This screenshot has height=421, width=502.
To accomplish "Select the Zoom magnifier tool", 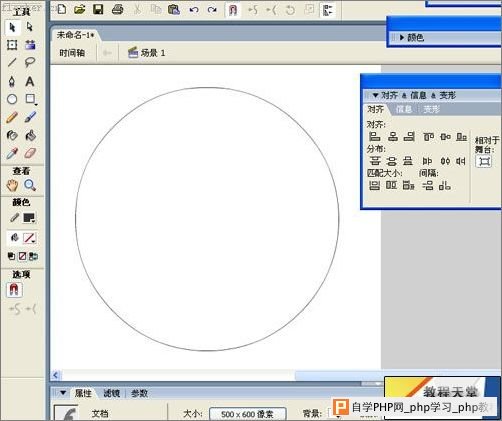I will [x=30, y=185].
